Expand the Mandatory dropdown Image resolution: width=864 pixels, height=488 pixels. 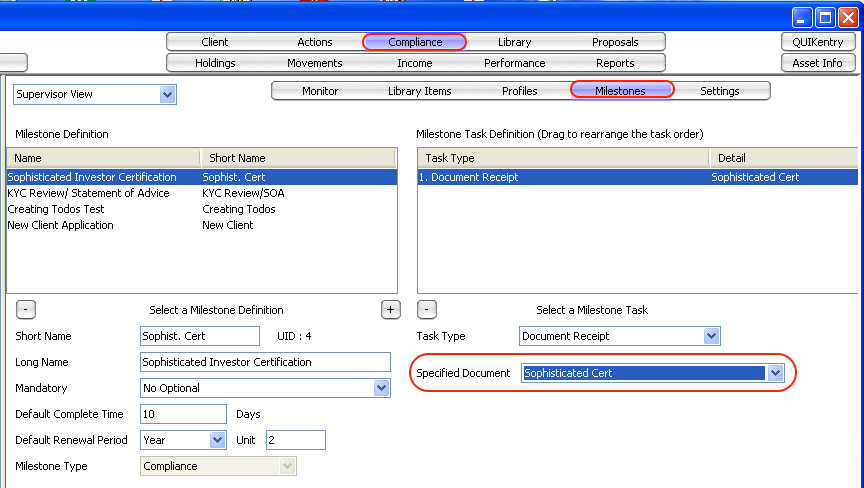[380, 388]
